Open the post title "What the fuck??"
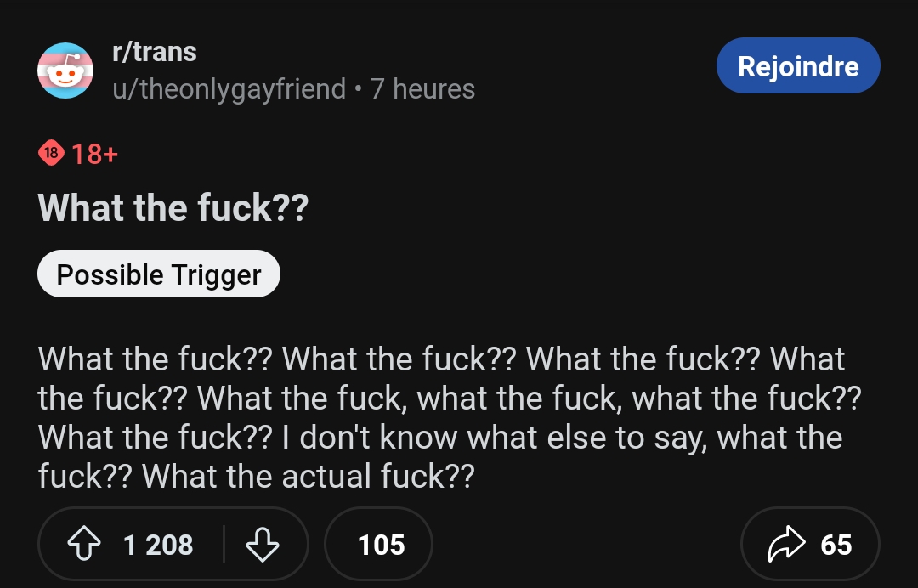The width and height of the screenshot is (918, 588). click(x=173, y=208)
